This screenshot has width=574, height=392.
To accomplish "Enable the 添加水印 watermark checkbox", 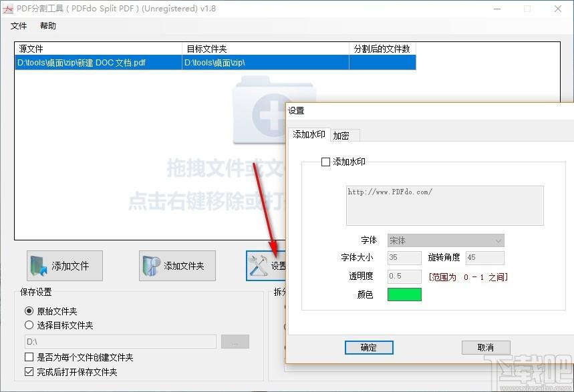I will pyautogui.click(x=326, y=162).
